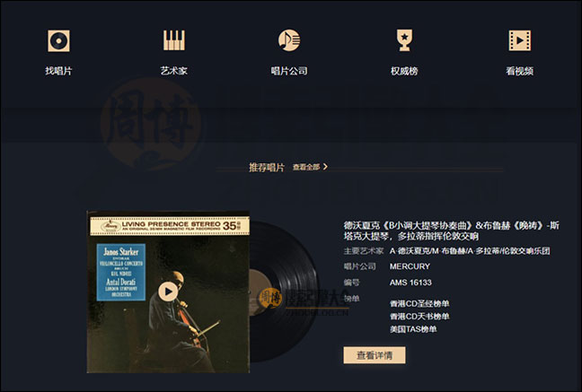The image size is (582, 392).
Task: Open the 权威榜 rankings label
Action: pos(404,71)
